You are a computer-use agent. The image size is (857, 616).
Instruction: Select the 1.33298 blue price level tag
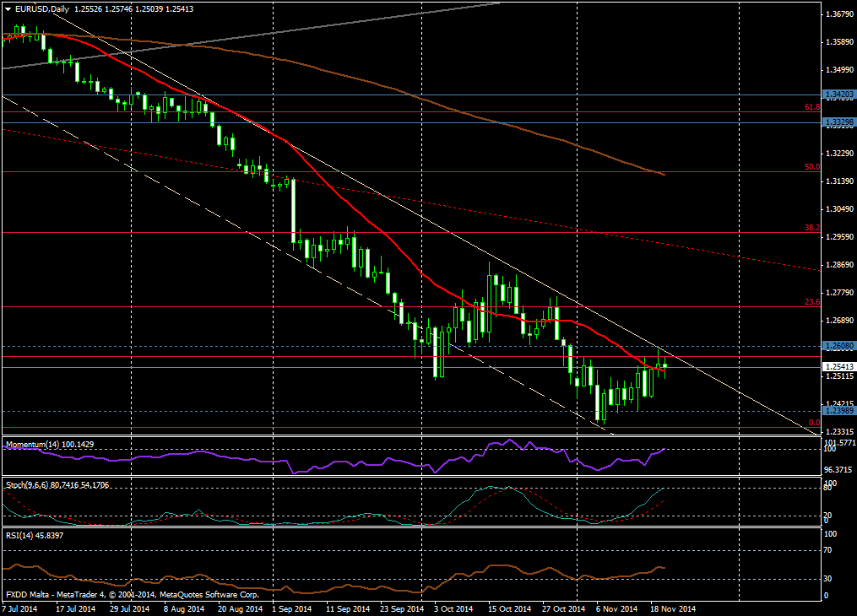838,122
